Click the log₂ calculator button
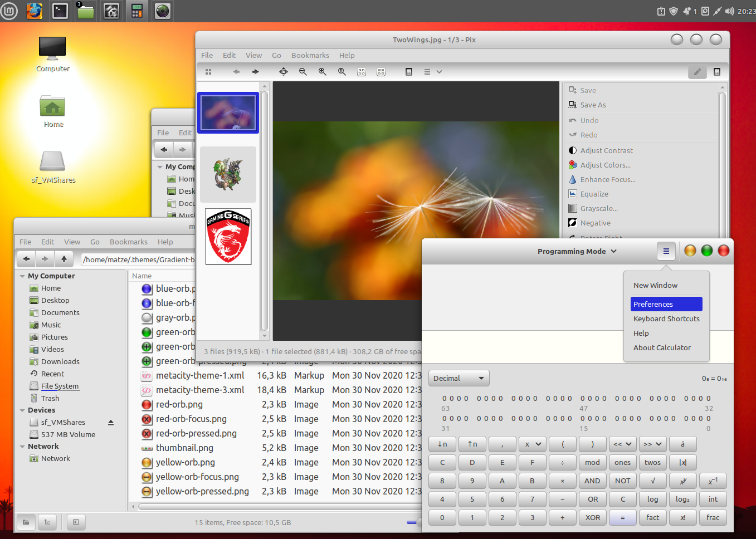 682,499
